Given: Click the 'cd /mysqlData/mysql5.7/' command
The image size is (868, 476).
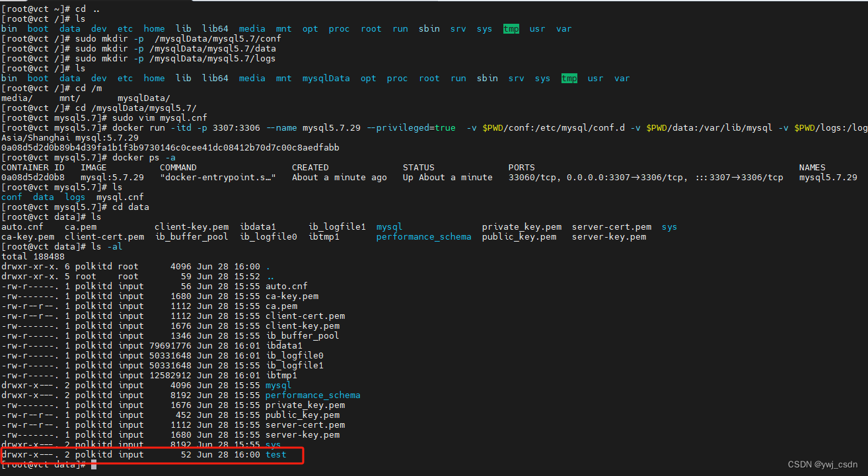Looking at the screenshot, I should (x=136, y=108).
